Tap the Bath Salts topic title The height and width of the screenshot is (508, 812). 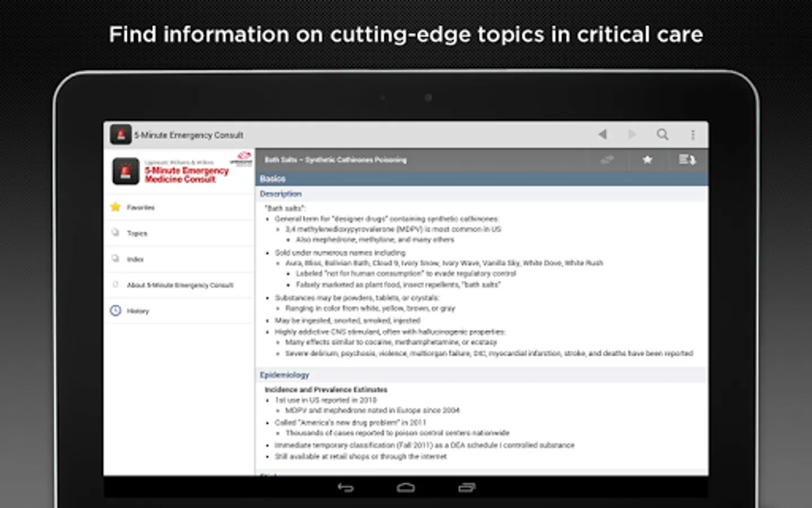(x=336, y=160)
